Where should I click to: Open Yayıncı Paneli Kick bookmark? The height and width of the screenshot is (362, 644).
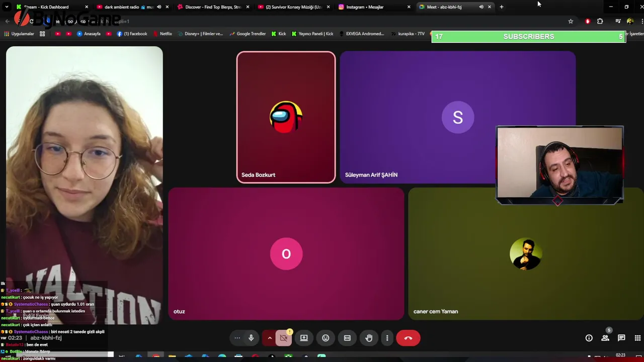click(312, 34)
